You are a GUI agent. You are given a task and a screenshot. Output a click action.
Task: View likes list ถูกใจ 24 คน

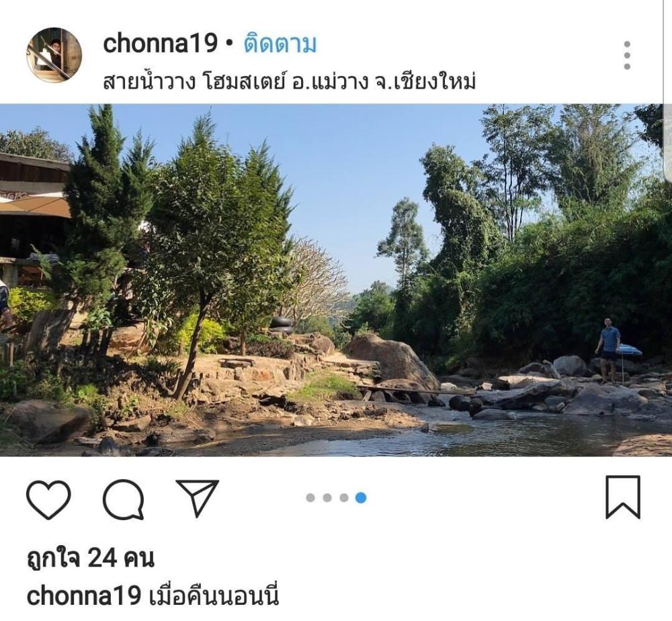91,558
